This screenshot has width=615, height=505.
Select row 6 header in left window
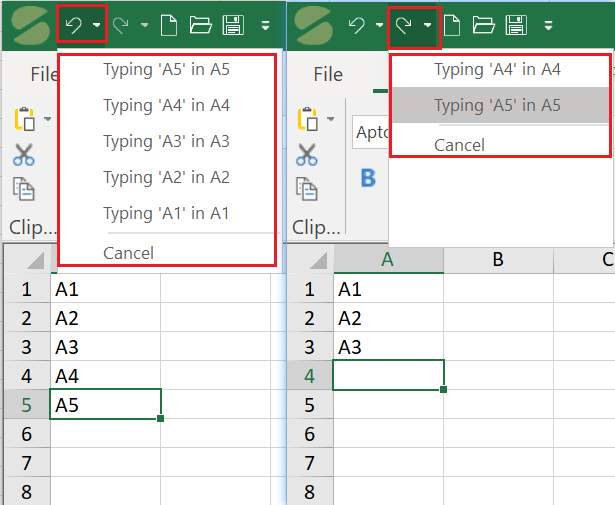(x=27, y=433)
